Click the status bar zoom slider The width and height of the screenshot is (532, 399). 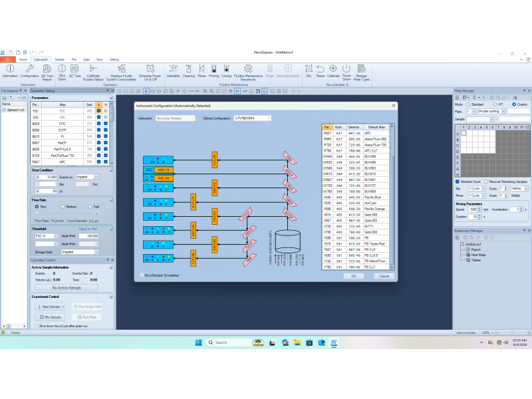click(512, 332)
